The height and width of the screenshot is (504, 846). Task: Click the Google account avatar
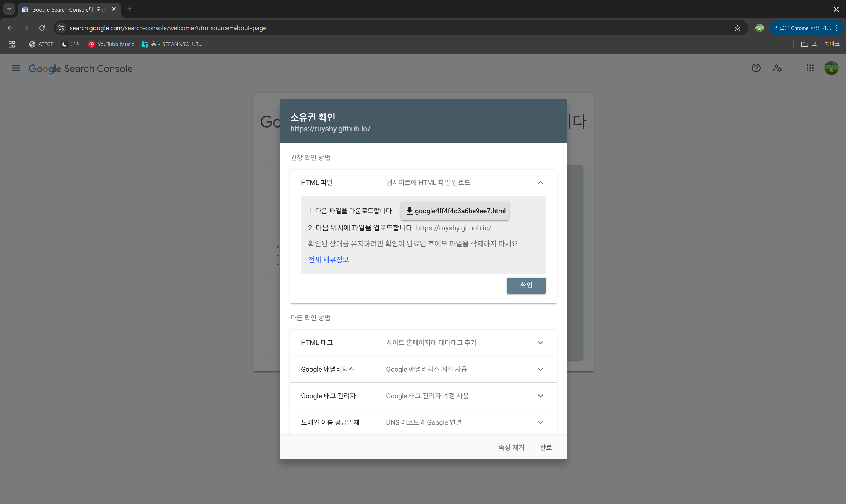coord(831,68)
